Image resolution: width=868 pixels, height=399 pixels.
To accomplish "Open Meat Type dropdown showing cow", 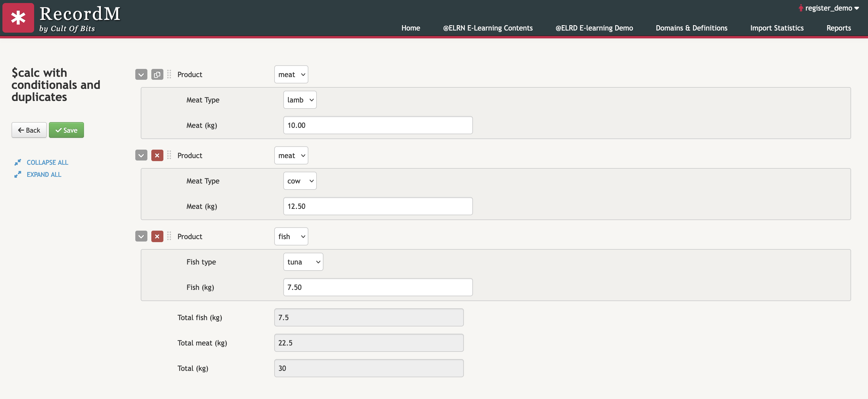I will [x=300, y=181].
